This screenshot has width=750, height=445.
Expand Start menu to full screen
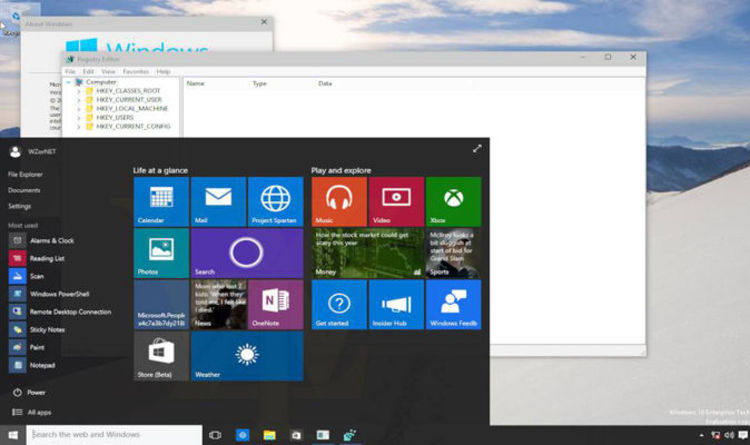[x=477, y=149]
